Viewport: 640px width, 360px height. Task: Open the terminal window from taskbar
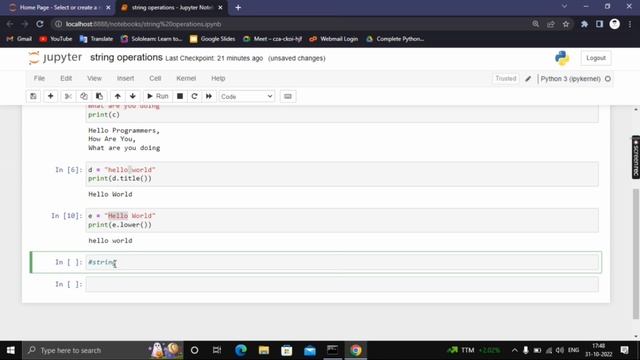[x=333, y=350]
